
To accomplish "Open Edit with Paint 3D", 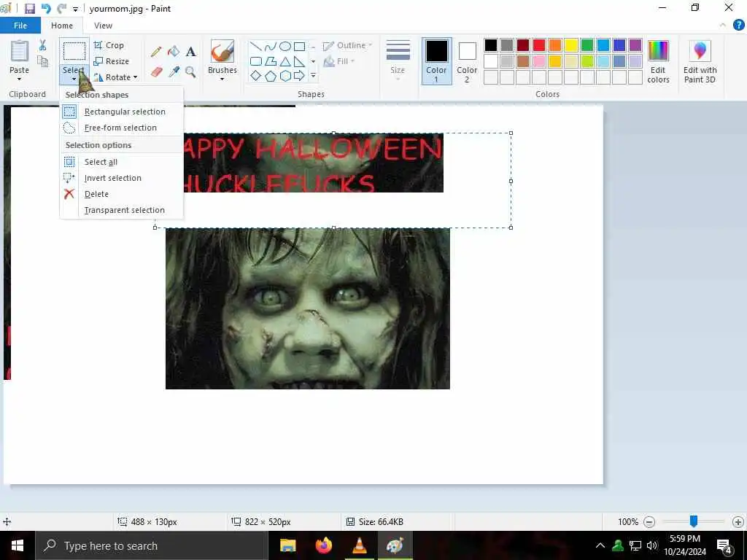I will [700, 62].
